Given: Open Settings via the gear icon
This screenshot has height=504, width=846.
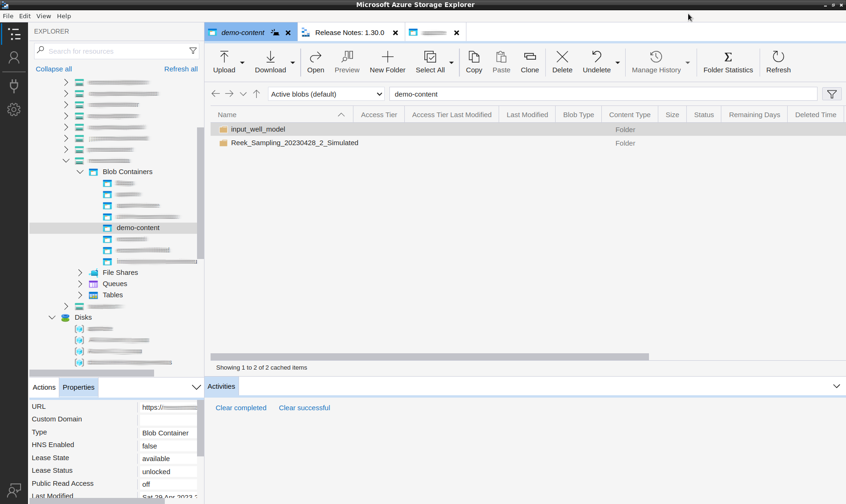Looking at the screenshot, I should pyautogui.click(x=14, y=110).
